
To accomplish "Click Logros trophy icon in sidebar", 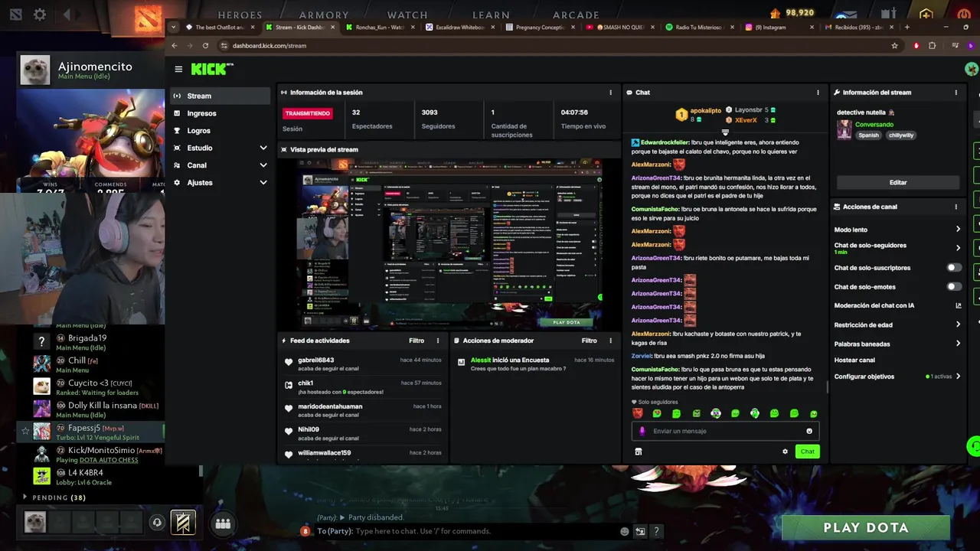I will (x=178, y=131).
